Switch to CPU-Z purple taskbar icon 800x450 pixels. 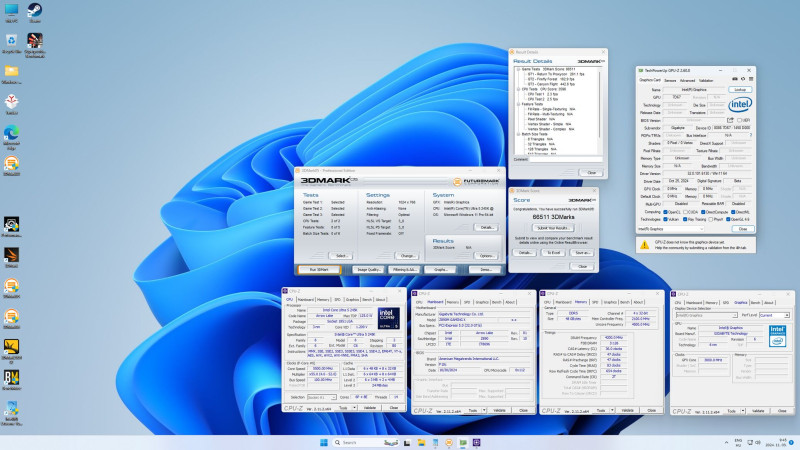(477, 442)
